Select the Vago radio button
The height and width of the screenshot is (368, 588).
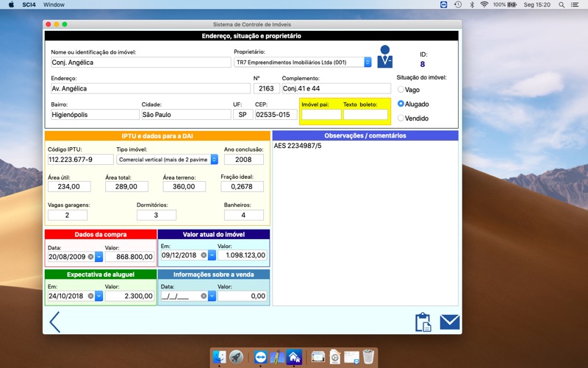401,89
